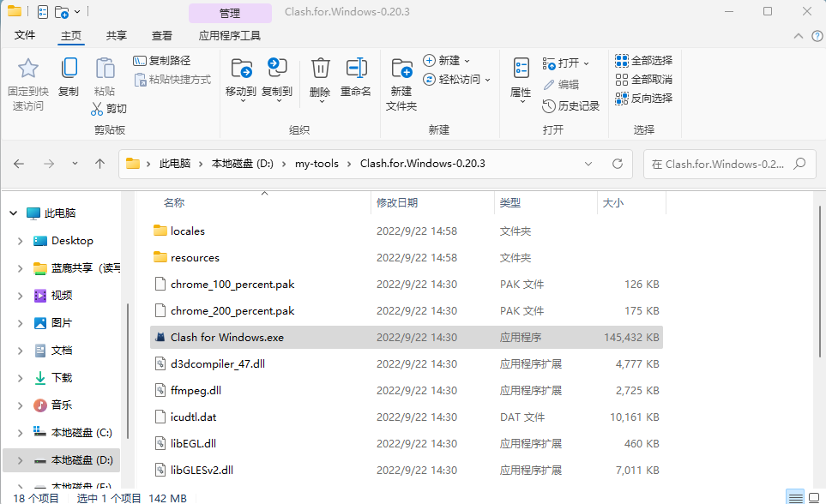826x504 pixels.
Task: Open the 打开 open dropdown
Action: coord(566,63)
